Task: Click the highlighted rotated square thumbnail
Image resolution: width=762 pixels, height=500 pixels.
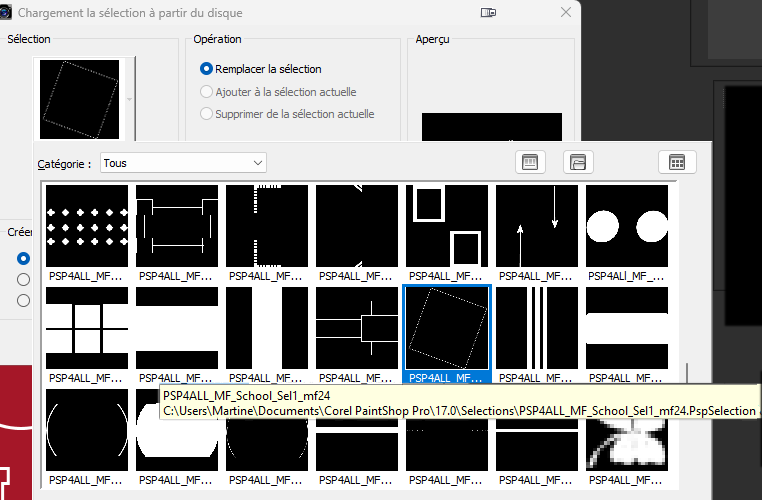Action: [x=447, y=328]
